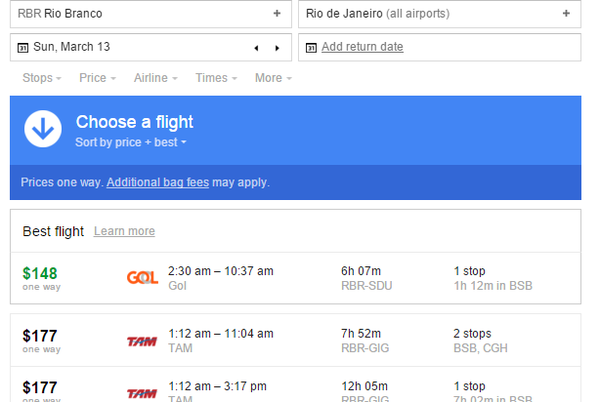Click TAM logo on 11:04 am flight
Screen dimensions: 600x402
pos(142,341)
